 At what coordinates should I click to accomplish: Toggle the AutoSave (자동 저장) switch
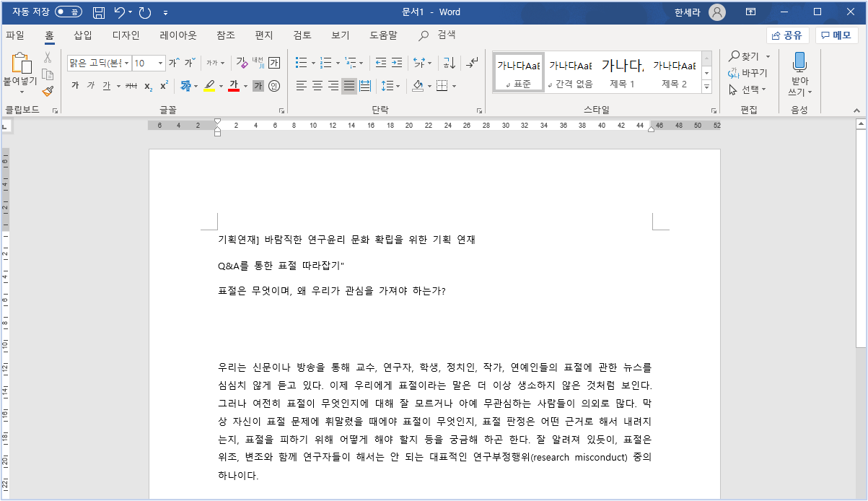[69, 12]
